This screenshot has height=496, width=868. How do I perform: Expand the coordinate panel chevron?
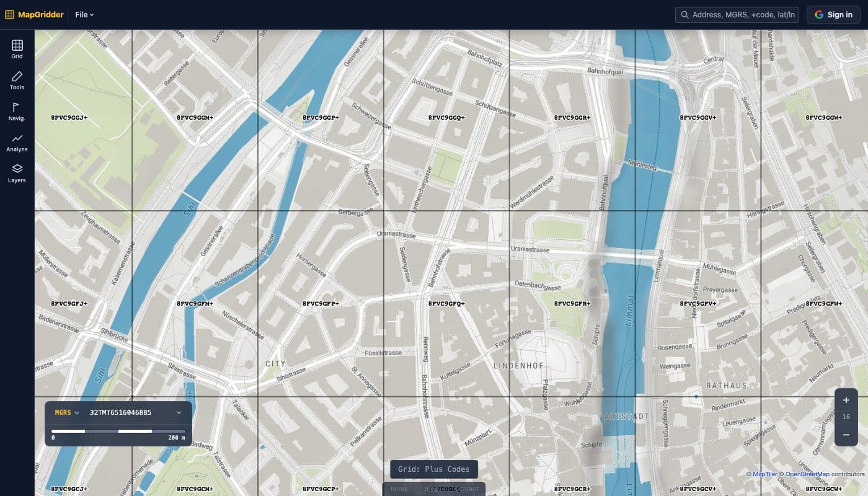[179, 412]
